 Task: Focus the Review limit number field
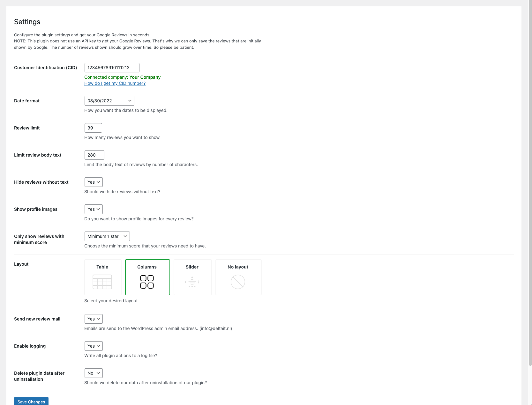tap(93, 128)
